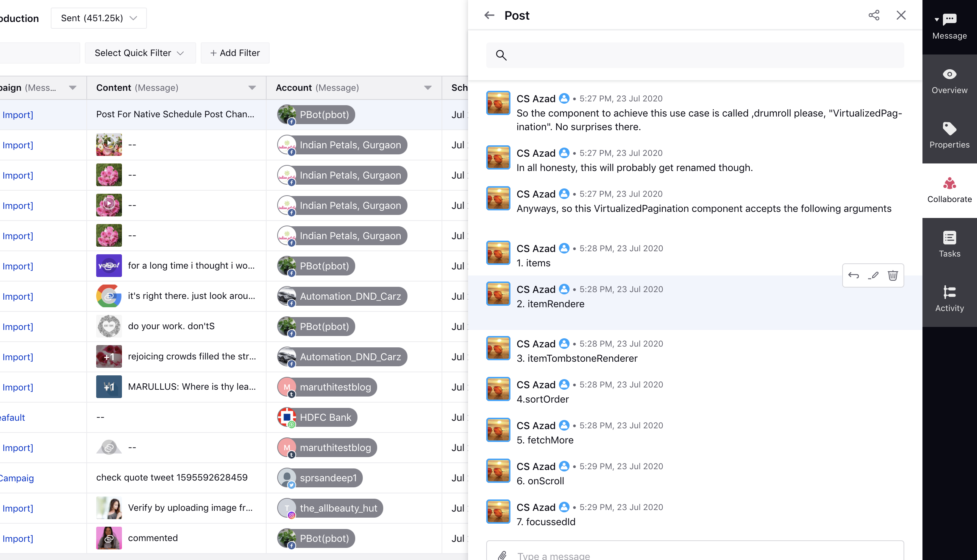The width and height of the screenshot is (977, 560).
Task: Click the share icon on Post panel
Action: 874,15
